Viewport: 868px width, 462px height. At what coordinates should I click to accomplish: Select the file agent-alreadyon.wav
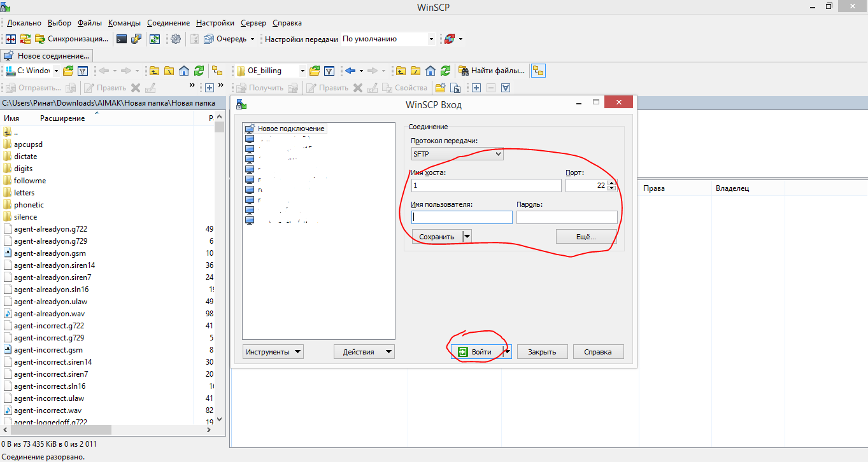pyautogui.click(x=49, y=314)
